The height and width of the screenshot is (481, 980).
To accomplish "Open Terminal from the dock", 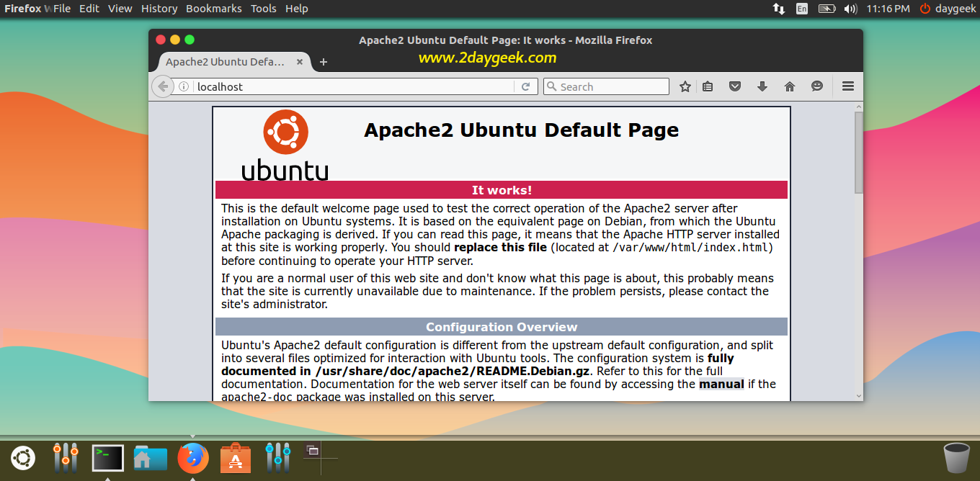I will coord(108,458).
